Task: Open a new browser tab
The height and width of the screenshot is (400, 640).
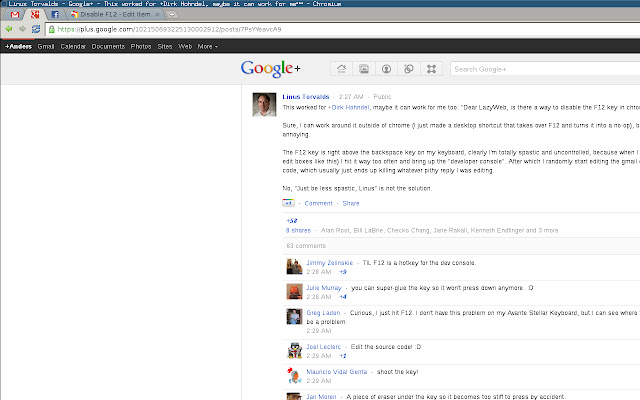Action: pos(172,15)
